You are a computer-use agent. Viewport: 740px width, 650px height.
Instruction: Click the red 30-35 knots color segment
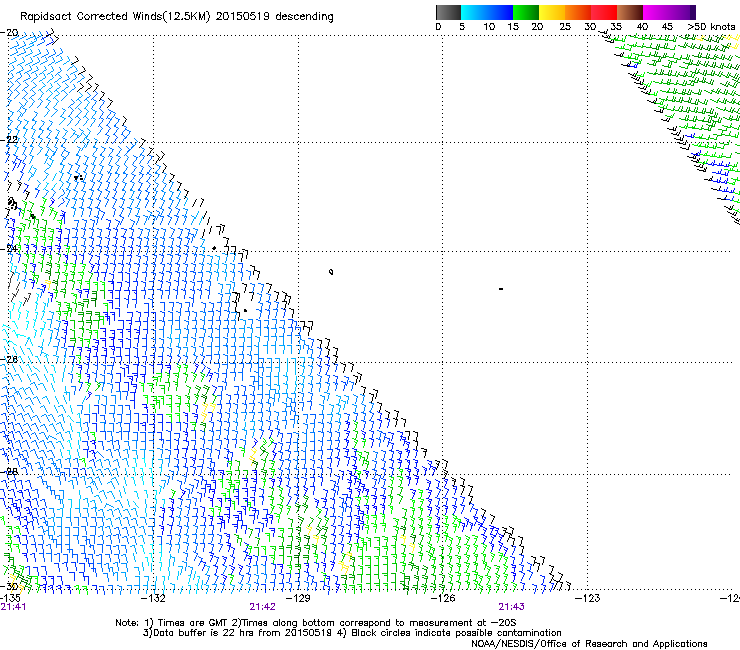604,12
